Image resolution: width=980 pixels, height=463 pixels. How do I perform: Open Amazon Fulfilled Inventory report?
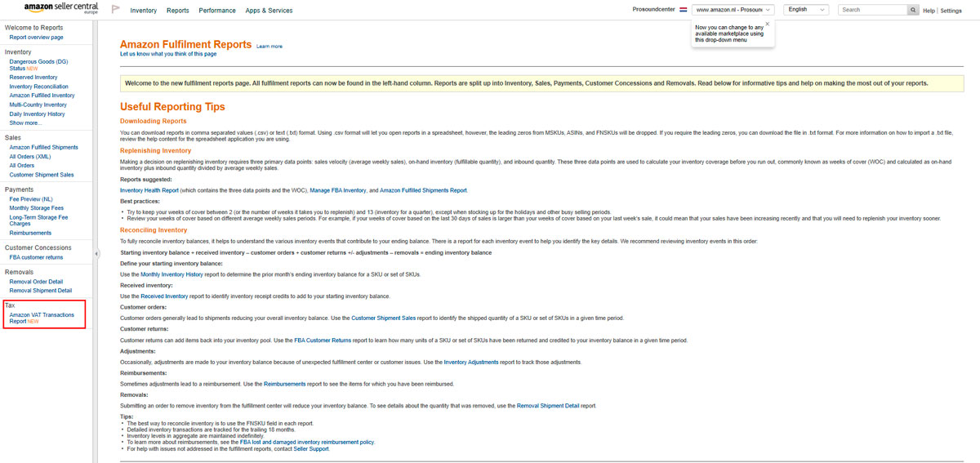(42, 96)
